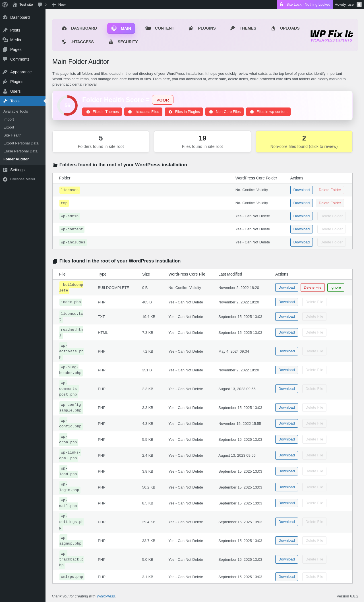Image resolution: width=364 pixels, height=602 pixels.
Task: Click the WordPress link in the footer
Action: coord(106,596)
